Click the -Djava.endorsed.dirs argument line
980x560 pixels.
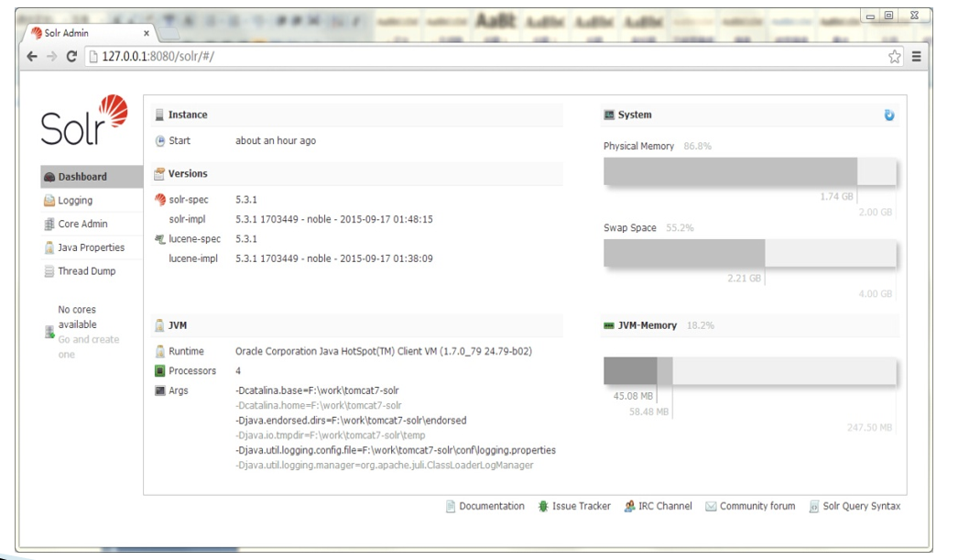point(351,421)
